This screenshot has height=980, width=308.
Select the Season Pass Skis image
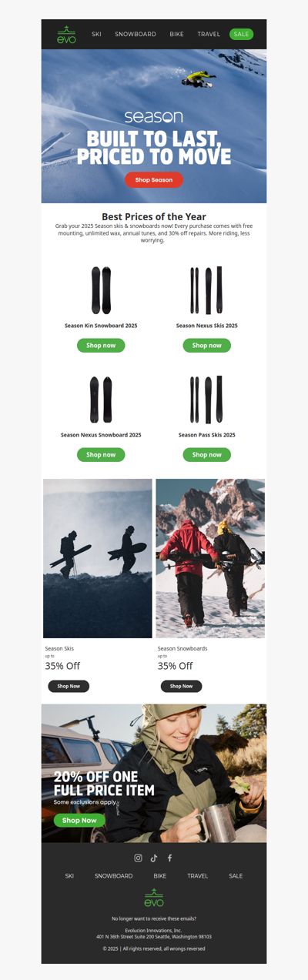click(x=206, y=400)
